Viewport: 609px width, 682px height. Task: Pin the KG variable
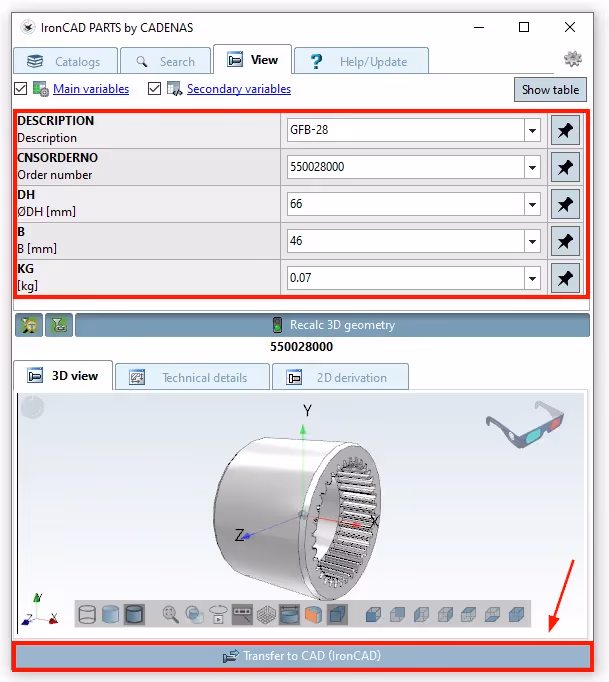tap(565, 278)
